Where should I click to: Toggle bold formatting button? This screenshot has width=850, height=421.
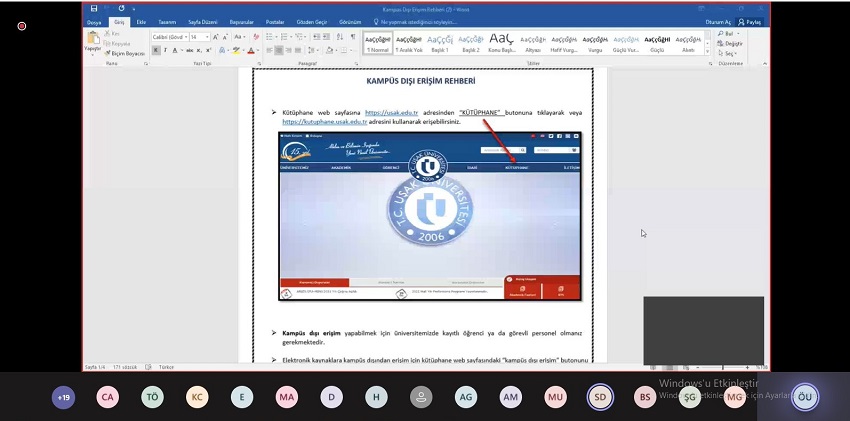click(x=155, y=50)
